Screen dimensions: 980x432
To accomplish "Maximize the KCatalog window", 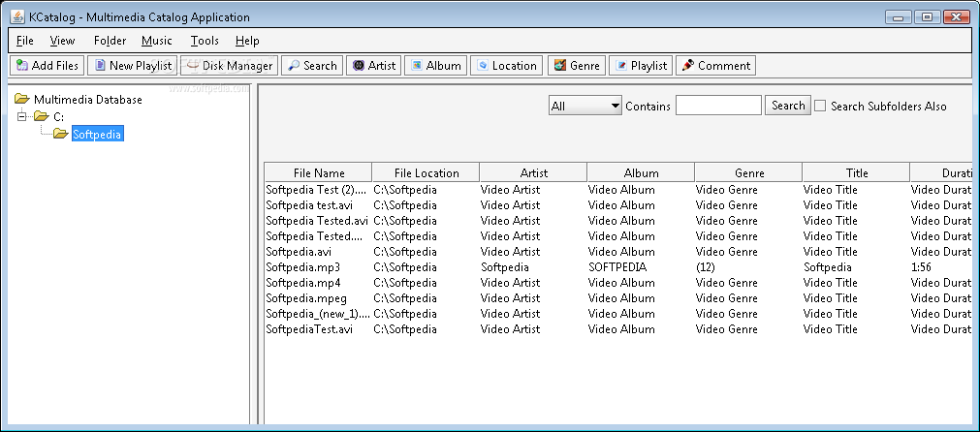I will pos(928,16).
